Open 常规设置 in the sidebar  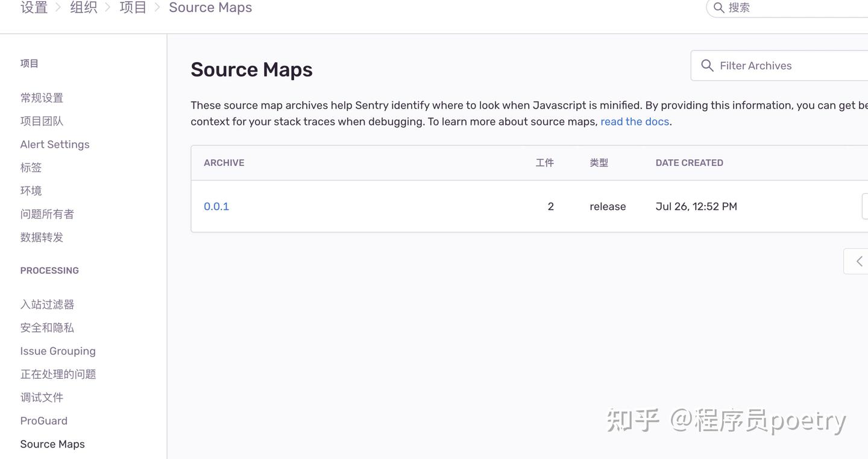[42, 98]
